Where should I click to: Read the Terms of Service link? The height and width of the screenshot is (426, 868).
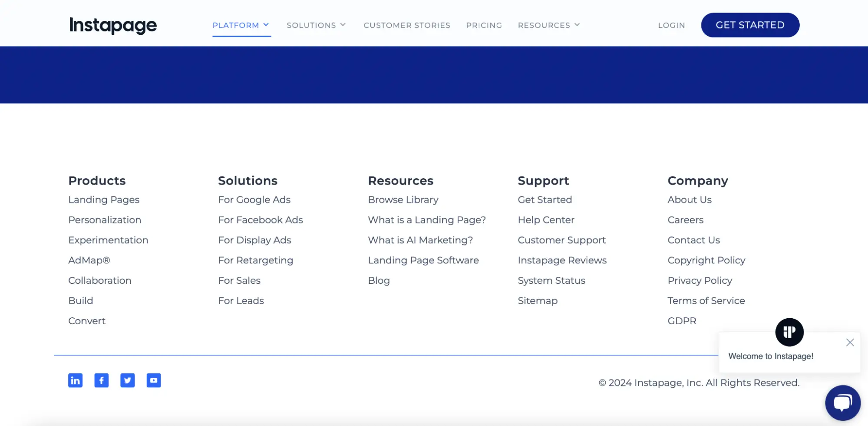click(x=706, y=301)
